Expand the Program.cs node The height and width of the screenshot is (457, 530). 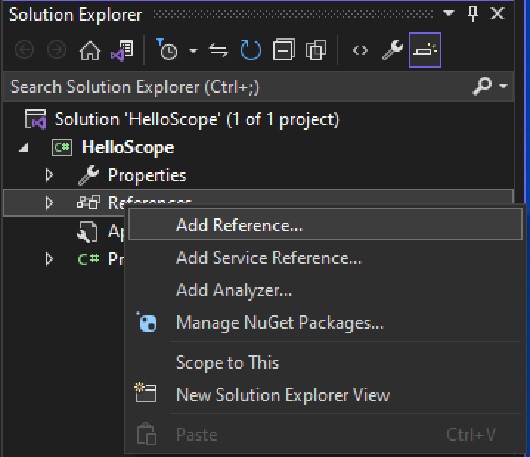coord(49,259)
